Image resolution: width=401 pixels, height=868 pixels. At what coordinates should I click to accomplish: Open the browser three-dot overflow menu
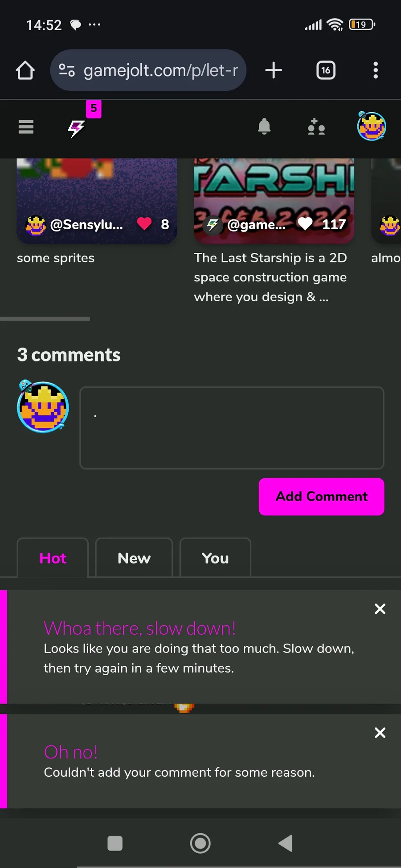376,70
